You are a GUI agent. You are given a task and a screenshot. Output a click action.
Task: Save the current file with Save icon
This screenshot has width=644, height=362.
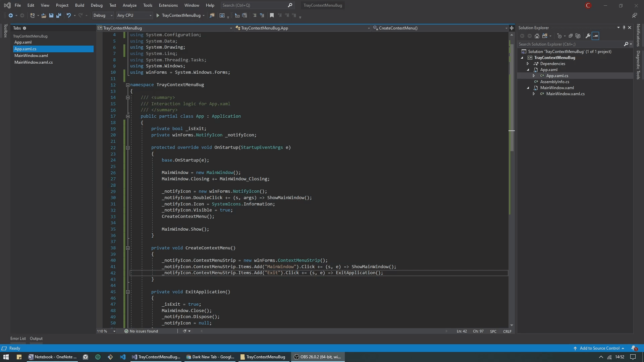[x=51, y=15]
